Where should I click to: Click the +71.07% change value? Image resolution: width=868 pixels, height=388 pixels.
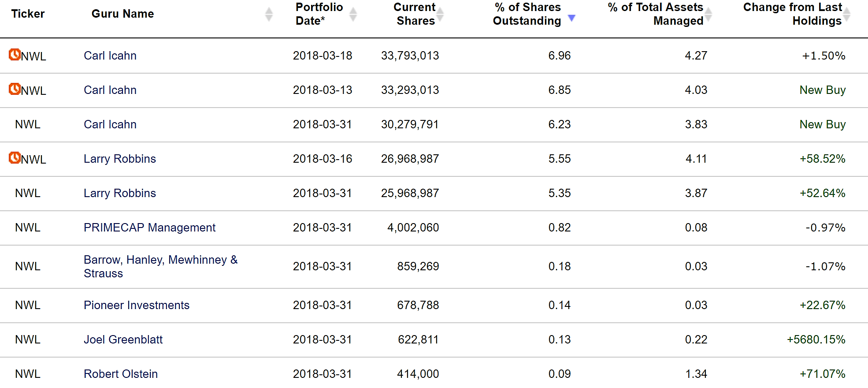click(823, 374)
